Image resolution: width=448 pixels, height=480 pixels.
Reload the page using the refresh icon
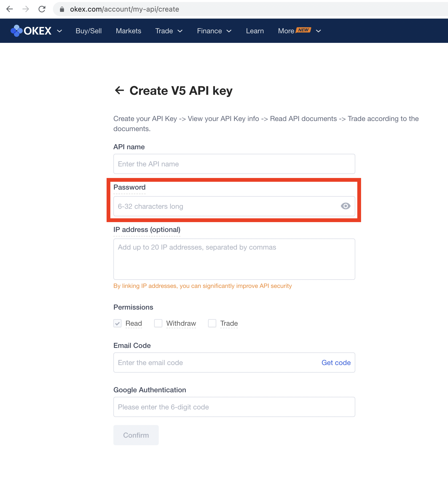pos(42,9)
